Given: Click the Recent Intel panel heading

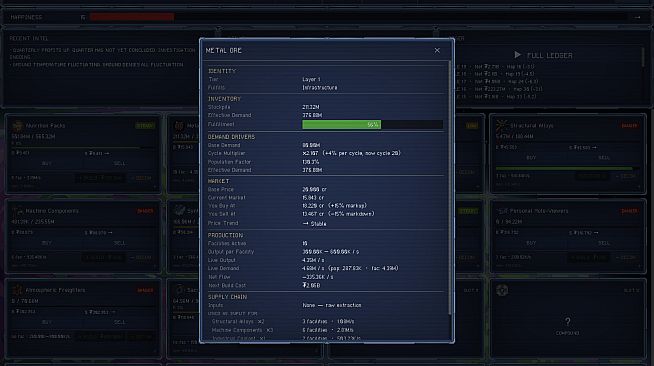Looking at the screenshot, I should [29, 38].
